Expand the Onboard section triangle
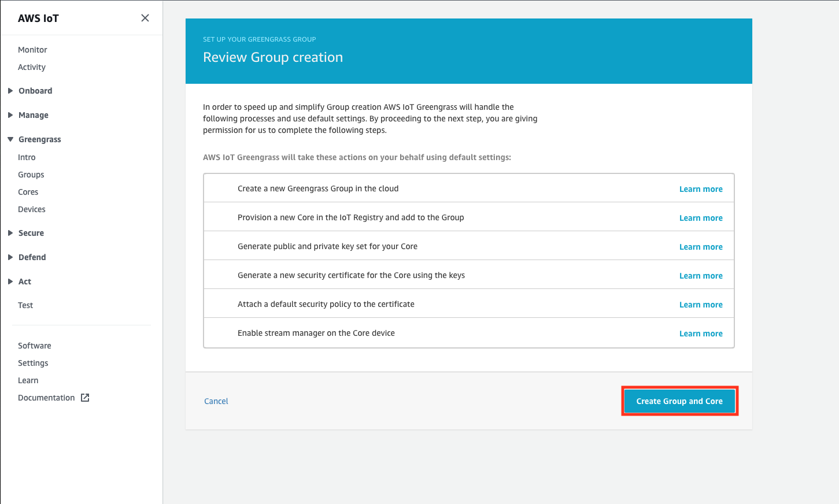This screenshot has height=504, width=839. pos(10,91)
